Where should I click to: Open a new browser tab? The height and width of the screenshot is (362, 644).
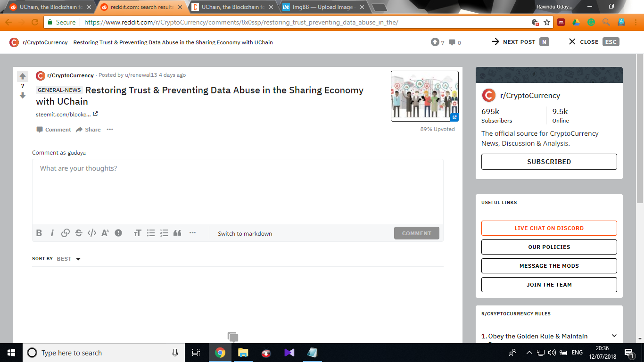pyautogui.click(x=379, y=8)
